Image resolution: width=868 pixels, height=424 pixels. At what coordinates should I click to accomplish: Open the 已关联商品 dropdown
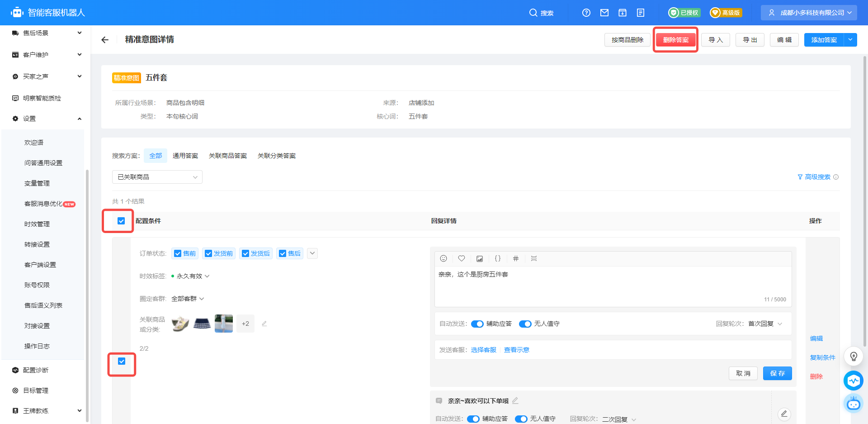tap(157, 177)
